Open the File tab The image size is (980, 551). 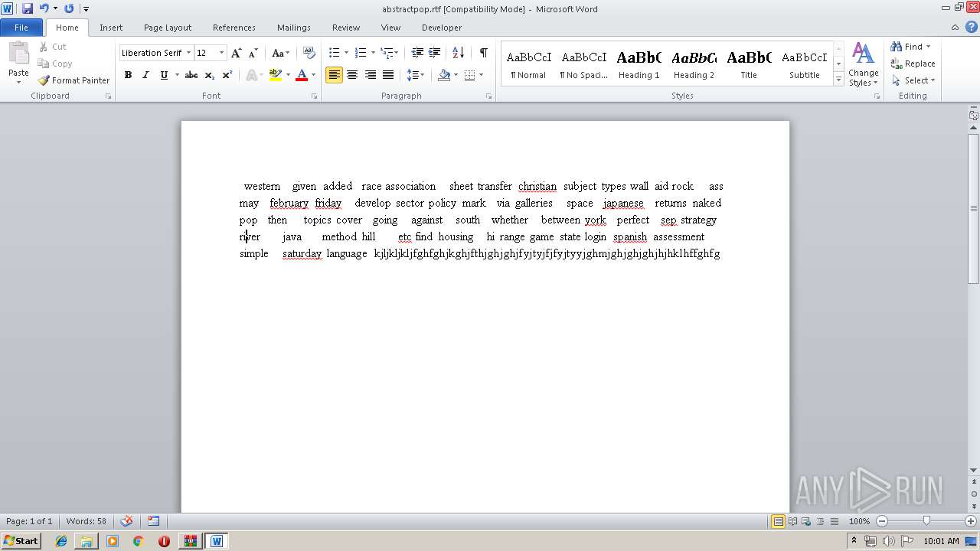pyautogui.click(x=21, y=28)
